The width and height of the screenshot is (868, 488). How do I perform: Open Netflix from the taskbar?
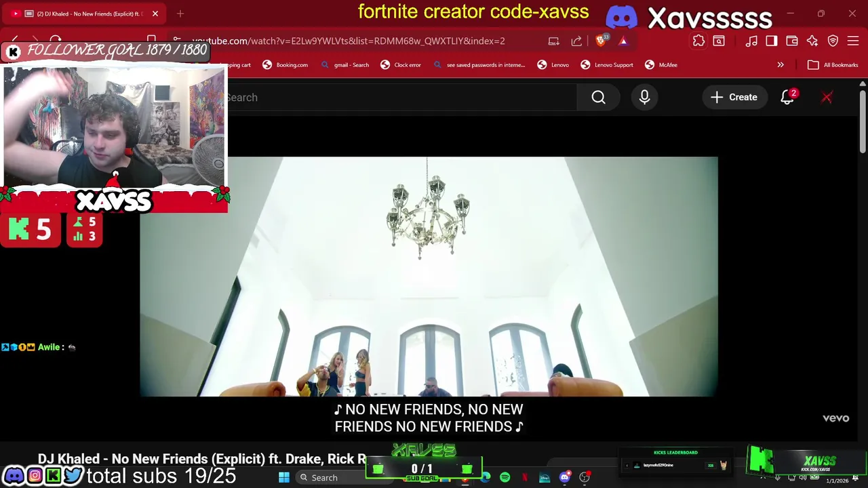click(525, 478)
